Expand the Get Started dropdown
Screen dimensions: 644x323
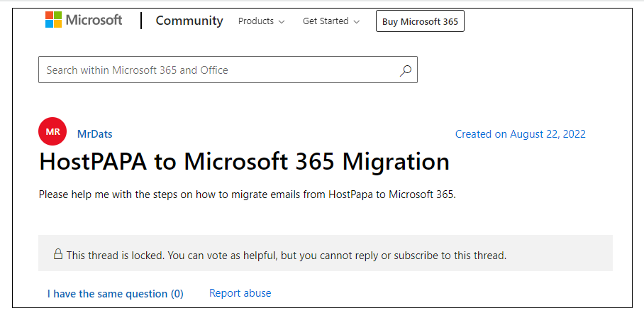click(x=331, y=21)
